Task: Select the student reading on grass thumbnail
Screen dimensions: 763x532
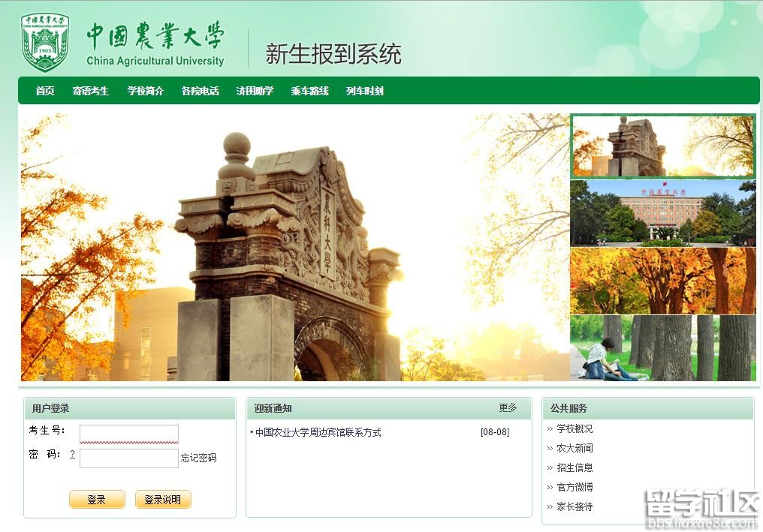Action: point(663,348)
